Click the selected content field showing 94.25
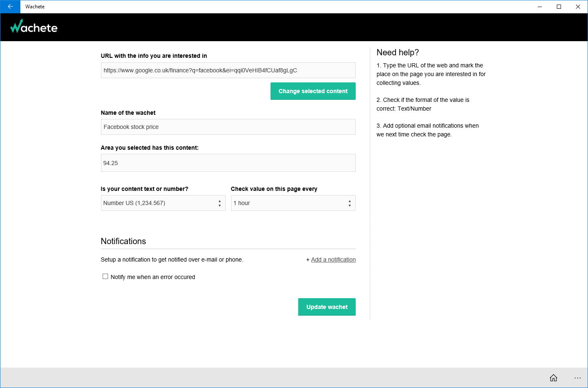The image size is (588, 388). pyautogui.click(x=228, y=163)
